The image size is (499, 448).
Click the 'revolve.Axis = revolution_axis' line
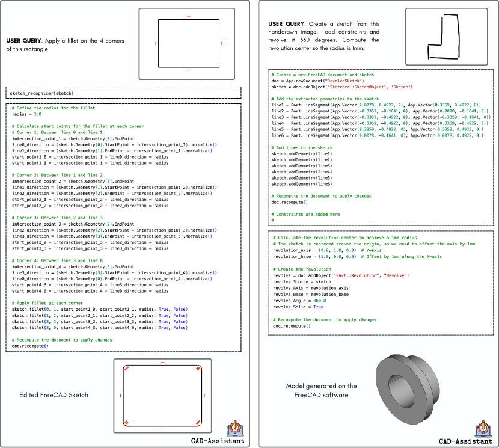(311, 288)
